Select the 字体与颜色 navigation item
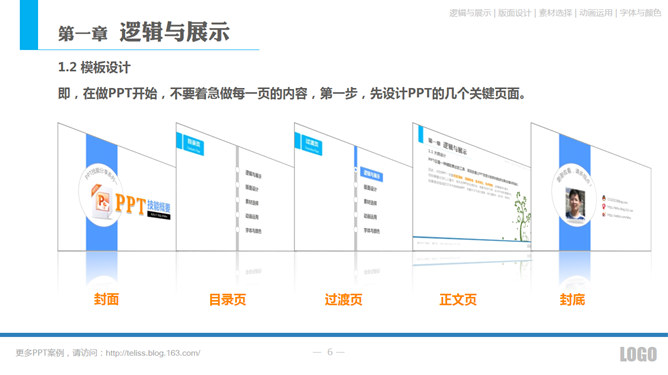The width and height of the screenshot is (668, 375). [640, 13]
